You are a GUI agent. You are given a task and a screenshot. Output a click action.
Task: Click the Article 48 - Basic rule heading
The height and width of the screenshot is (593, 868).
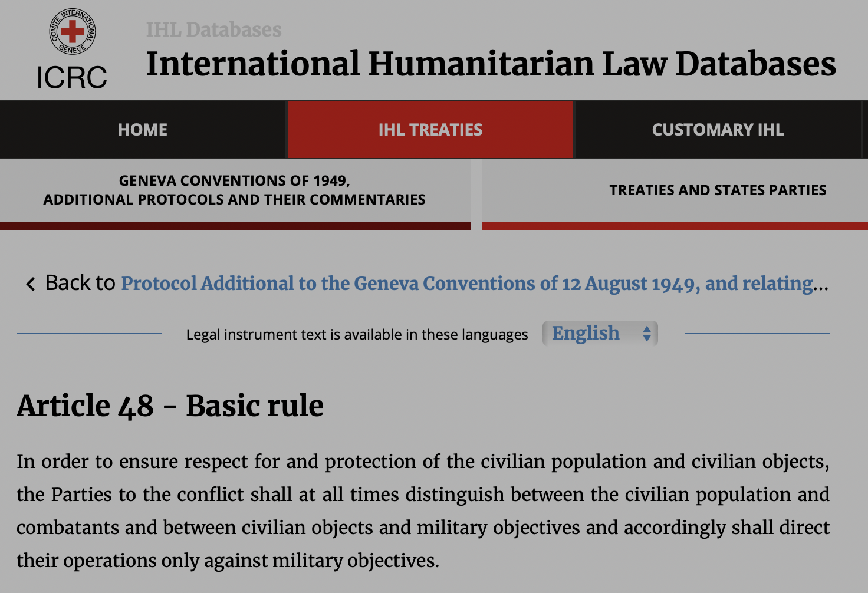(x=170, y=406)
